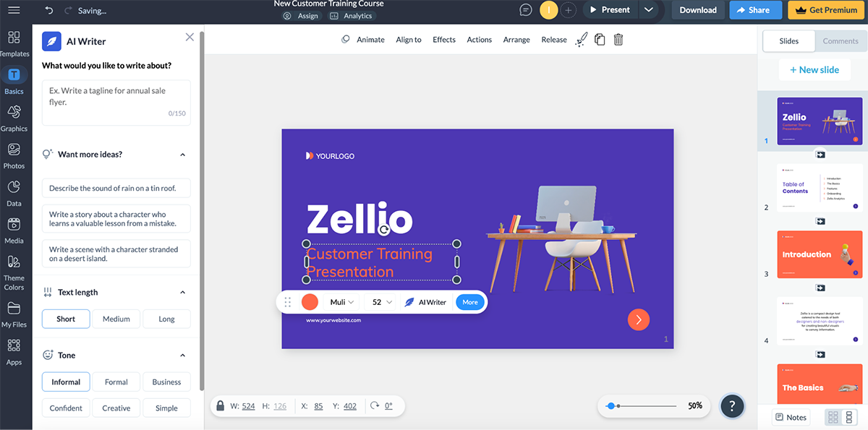The width and height of the screenshot is (868, 430).
Task: Click the red color swatch in text toolbar
Action: pyautogui.click(x=310, y=301)
